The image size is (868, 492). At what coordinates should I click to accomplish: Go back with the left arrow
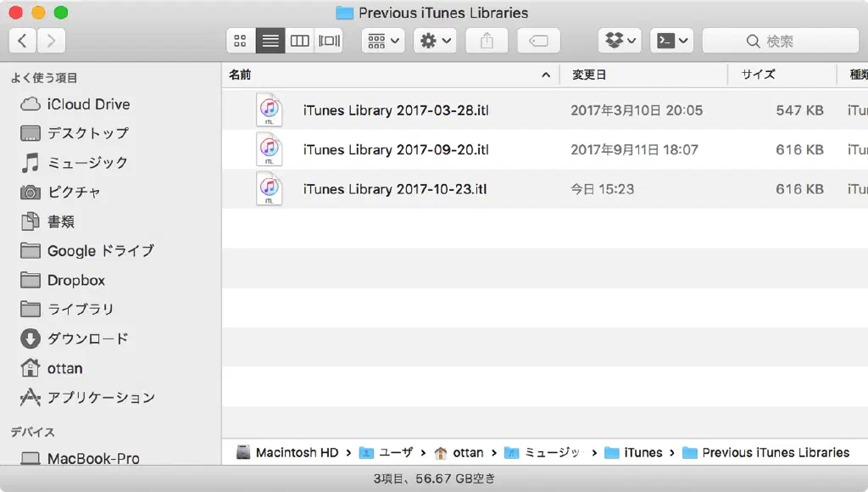coord(23,41)
